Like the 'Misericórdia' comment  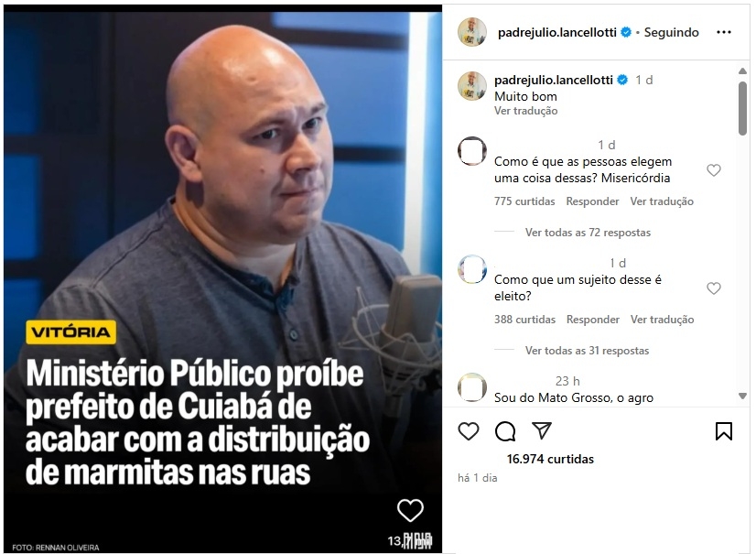714,170
